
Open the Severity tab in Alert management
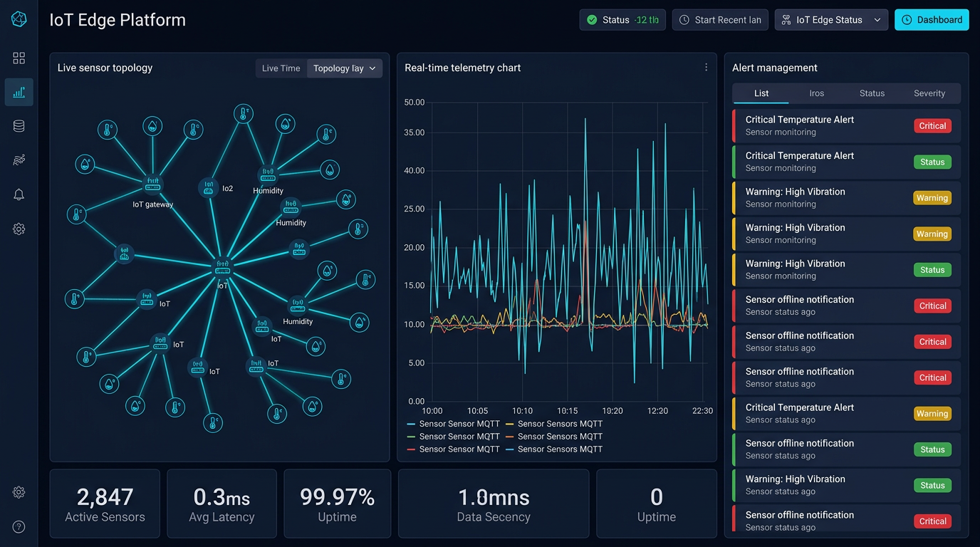tap(929, 93)
